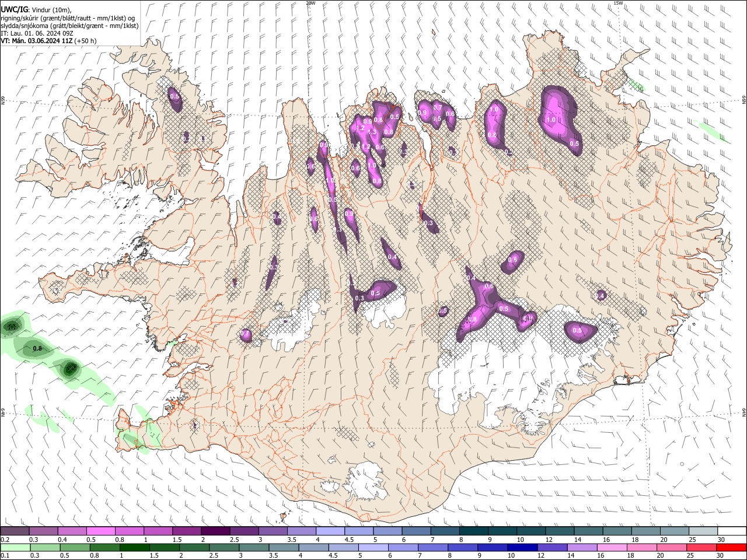Viewport: 747px width, 560px height.
Task: Pick the darkest purple 2–2.5 snow legend swatch
Action: click(x=215, y=531)
